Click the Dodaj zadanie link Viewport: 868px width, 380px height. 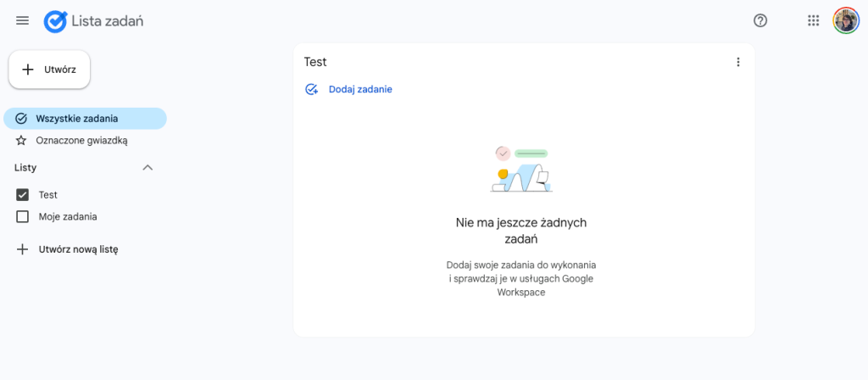click(x=360, y=89)
